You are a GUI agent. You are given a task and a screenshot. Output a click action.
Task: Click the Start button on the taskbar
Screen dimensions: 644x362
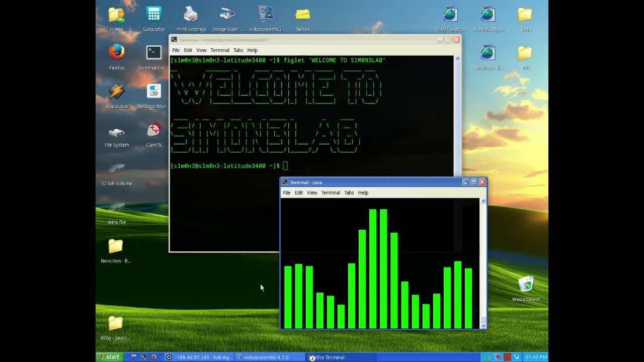[110, 357]
